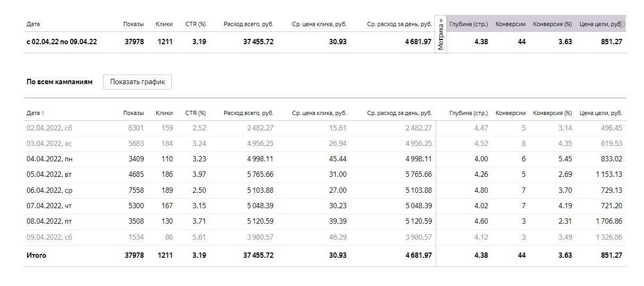Click the Итого total row label
Screen dimensions: 644x286
click(36, 255)
